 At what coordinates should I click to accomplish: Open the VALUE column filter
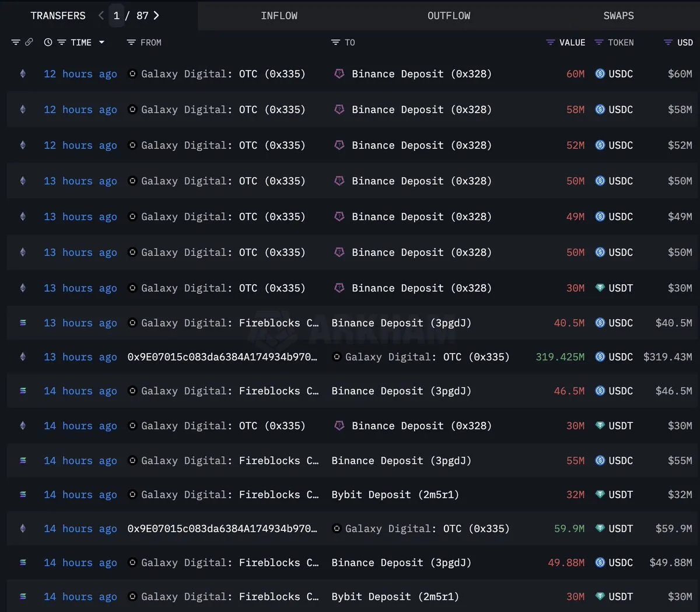point(550,42)
